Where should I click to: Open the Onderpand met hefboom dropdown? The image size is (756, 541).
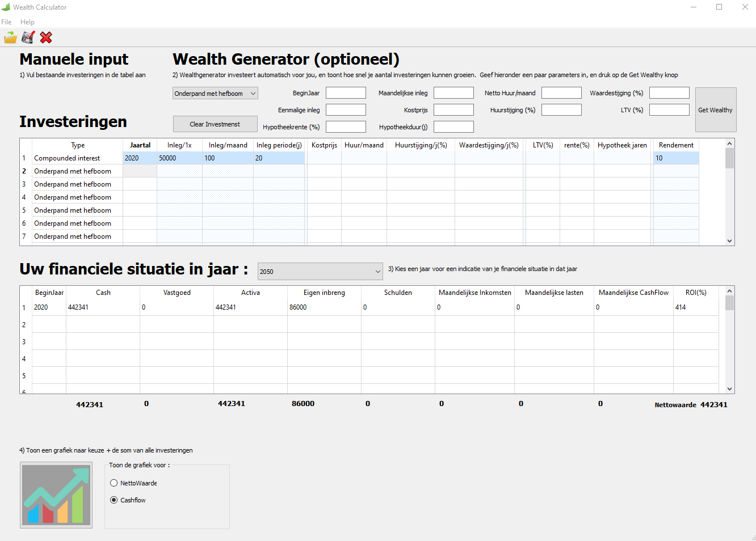[x=215, y=94]
